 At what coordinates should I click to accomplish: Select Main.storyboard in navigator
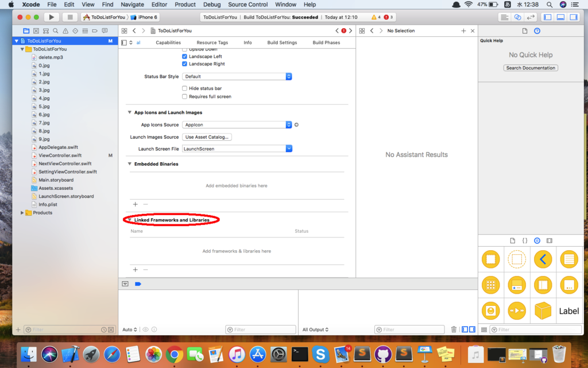point(56,180)
